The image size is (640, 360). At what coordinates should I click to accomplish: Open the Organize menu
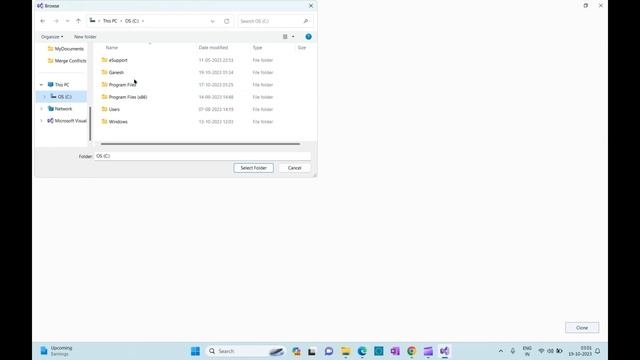pos(52,37)
